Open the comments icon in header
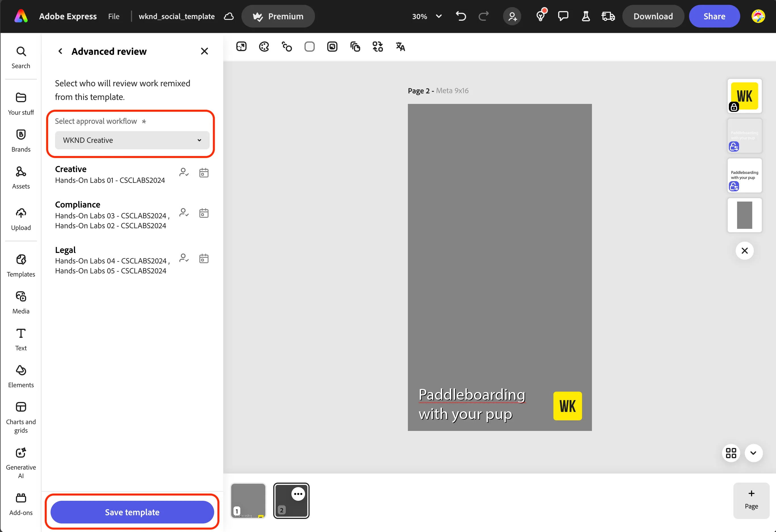The width and height of the screenshot is (776, 532). tap(563, 16)
